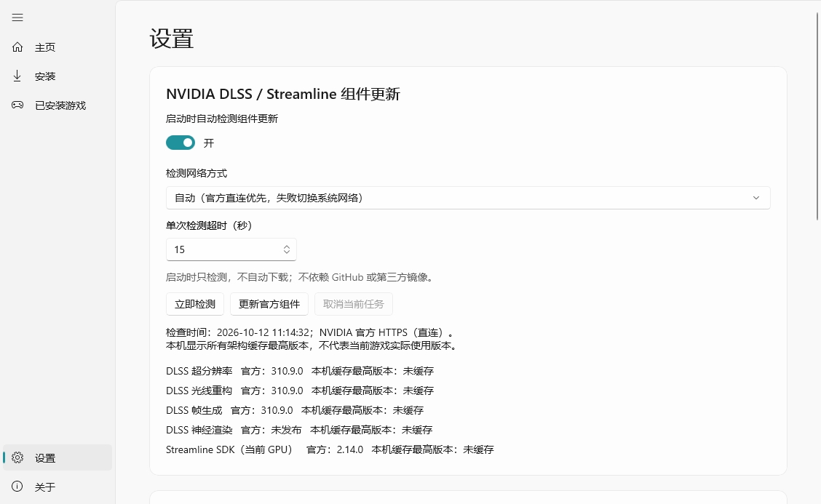
Task: Click the 单次检测超时（秒）label
Action: click(210, 225)
